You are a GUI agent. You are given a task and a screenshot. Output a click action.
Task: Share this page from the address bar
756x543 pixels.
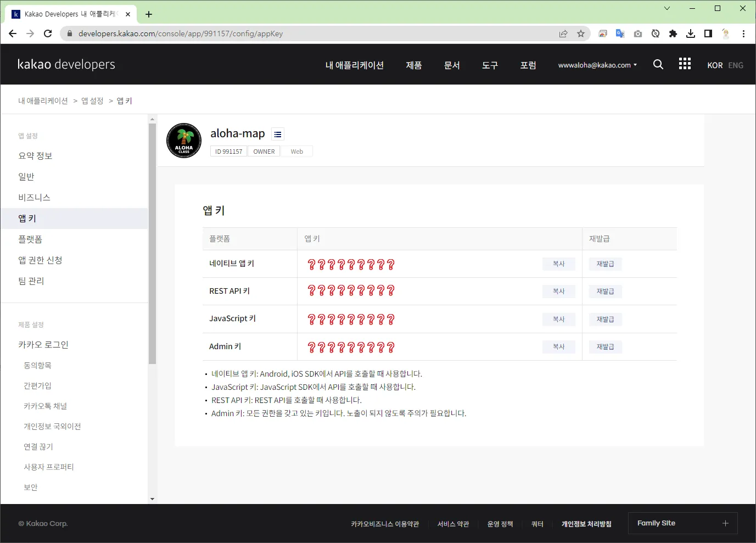click(x=563, y=33)
